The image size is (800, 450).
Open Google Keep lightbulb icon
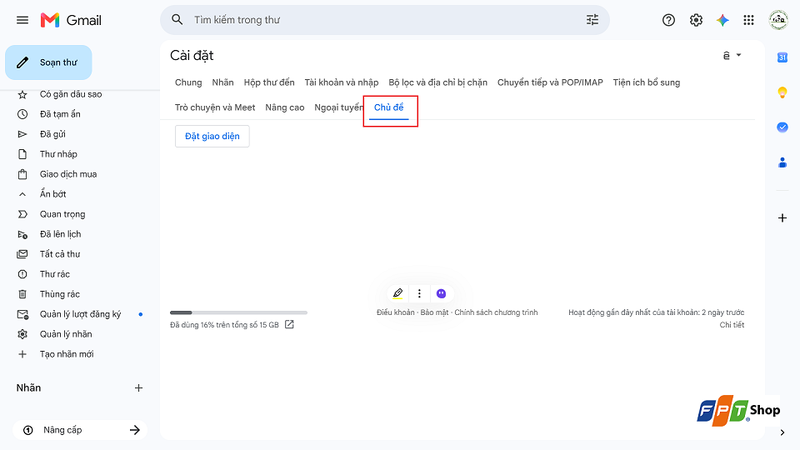782,92
